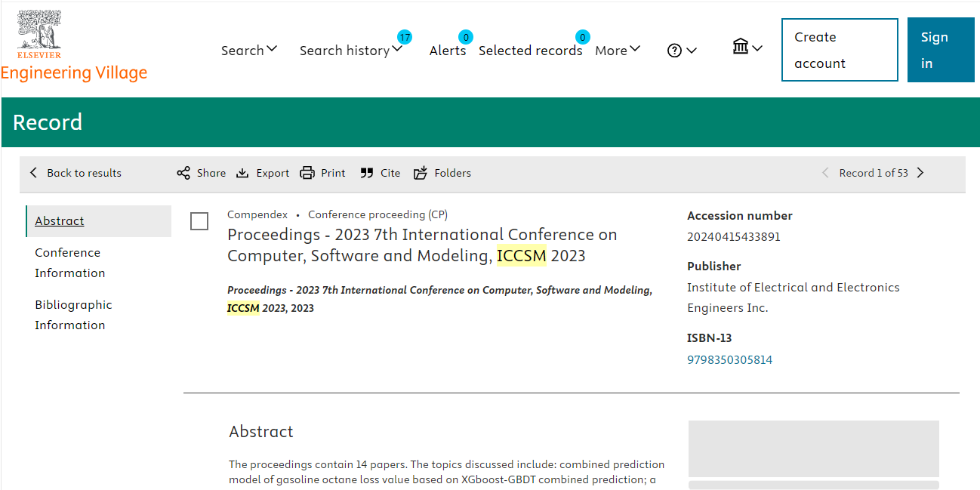This screenshot has width=980, height=490.
Task: Click the Print icon
Action: 307,173
